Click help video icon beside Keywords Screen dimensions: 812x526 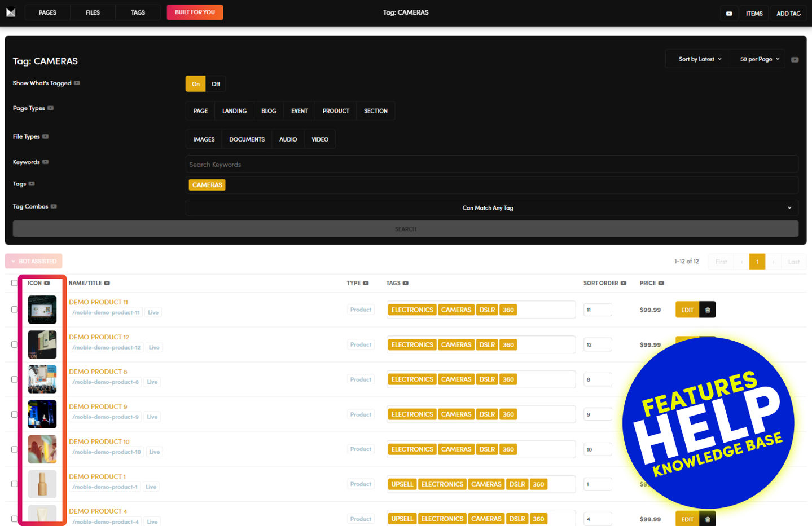click(46, 162)
